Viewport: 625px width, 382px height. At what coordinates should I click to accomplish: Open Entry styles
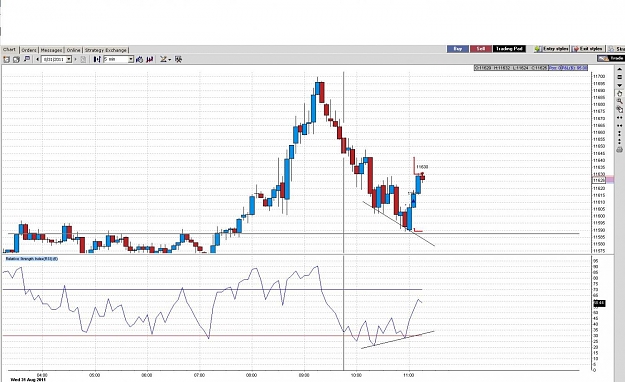click(x=552, y=49)
